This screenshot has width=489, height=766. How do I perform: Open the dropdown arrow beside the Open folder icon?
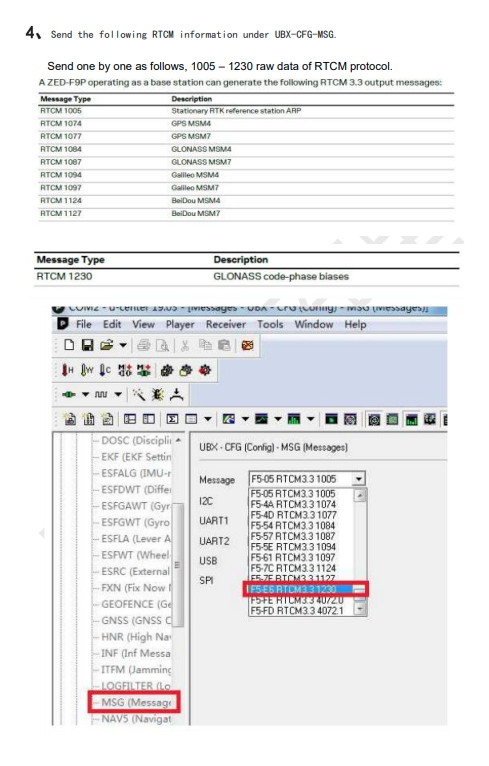coord(123,345)
